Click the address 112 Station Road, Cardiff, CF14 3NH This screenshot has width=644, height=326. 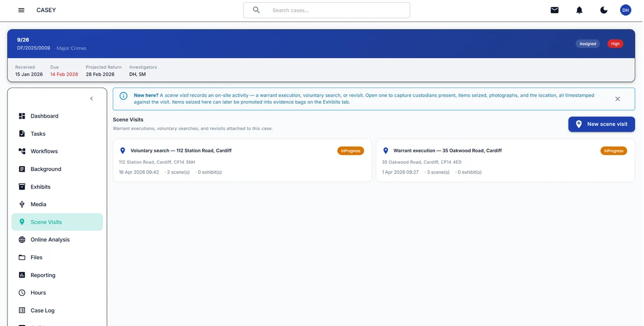[157, 162]
